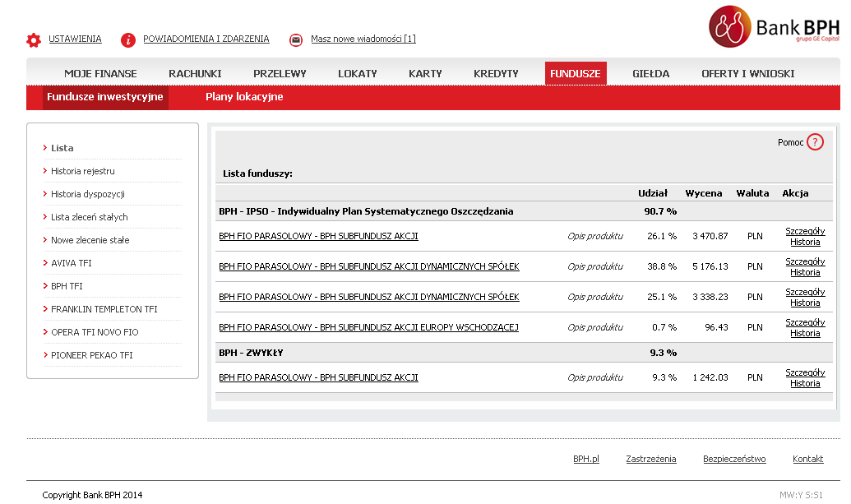This screenshot has width=851, height=504.
Task: Click Opis produktu for the 25.1 % fund
Action: click(594, 297)
